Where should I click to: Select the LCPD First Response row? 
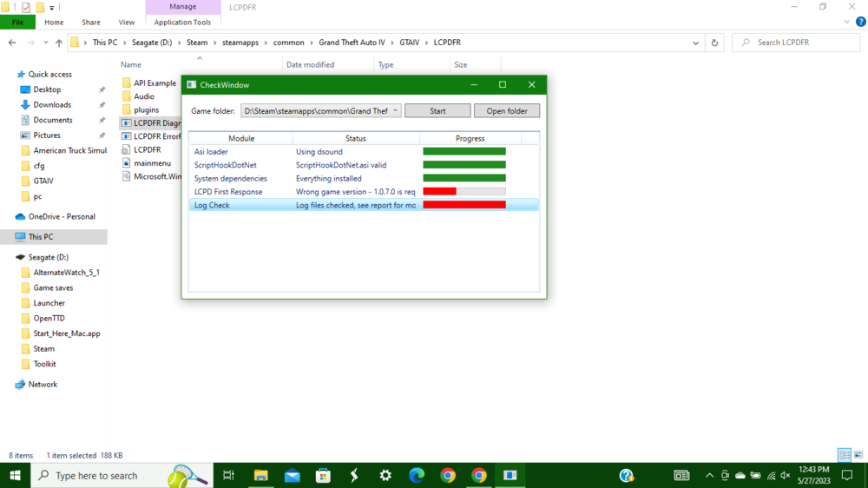point(363,192)
